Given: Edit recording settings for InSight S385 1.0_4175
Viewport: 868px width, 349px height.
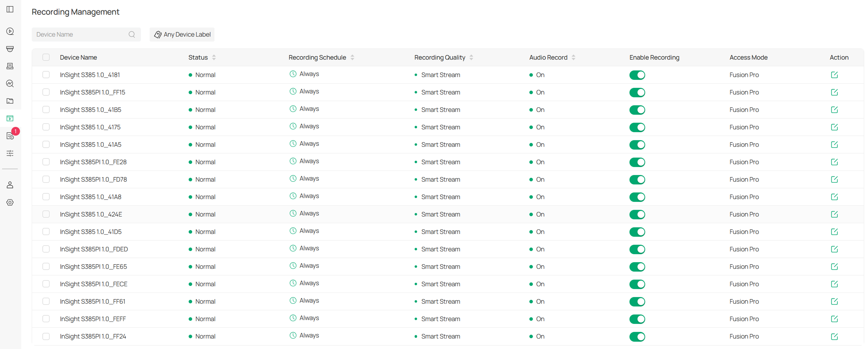Looking at the screenshot, I should point(834,127).
